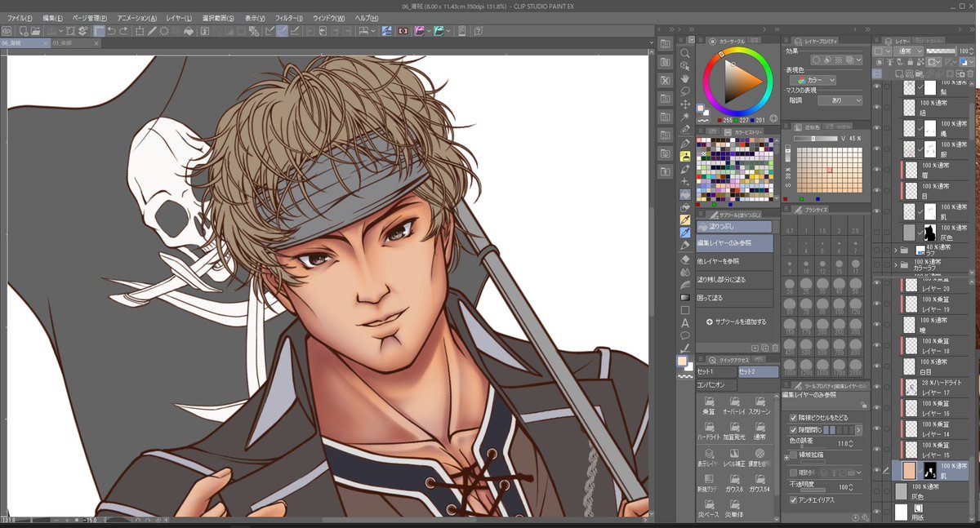Select the Text tool icon
980x528 pixels.
coord(684,322)
